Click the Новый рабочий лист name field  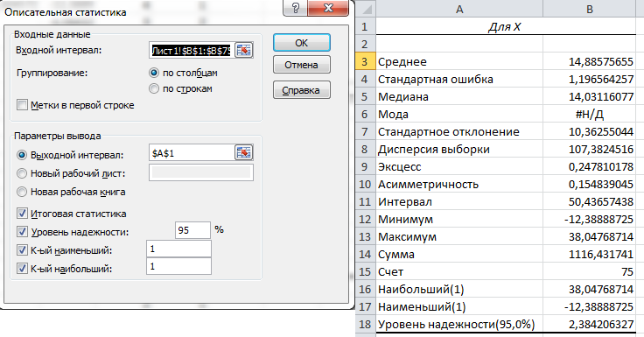click(201, 172)
